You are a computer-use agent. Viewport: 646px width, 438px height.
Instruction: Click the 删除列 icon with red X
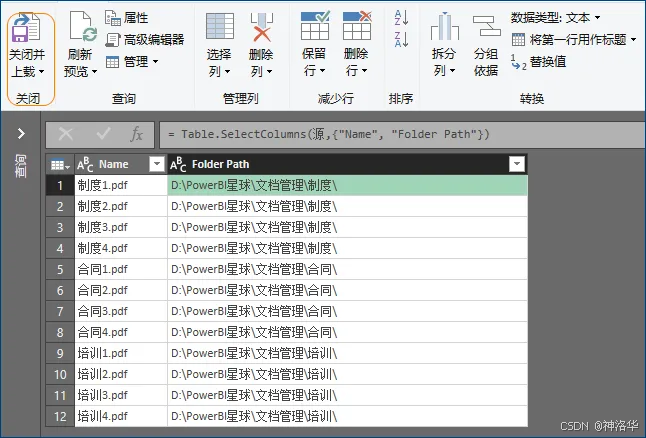pyautogui.click(x=261, y=27)
